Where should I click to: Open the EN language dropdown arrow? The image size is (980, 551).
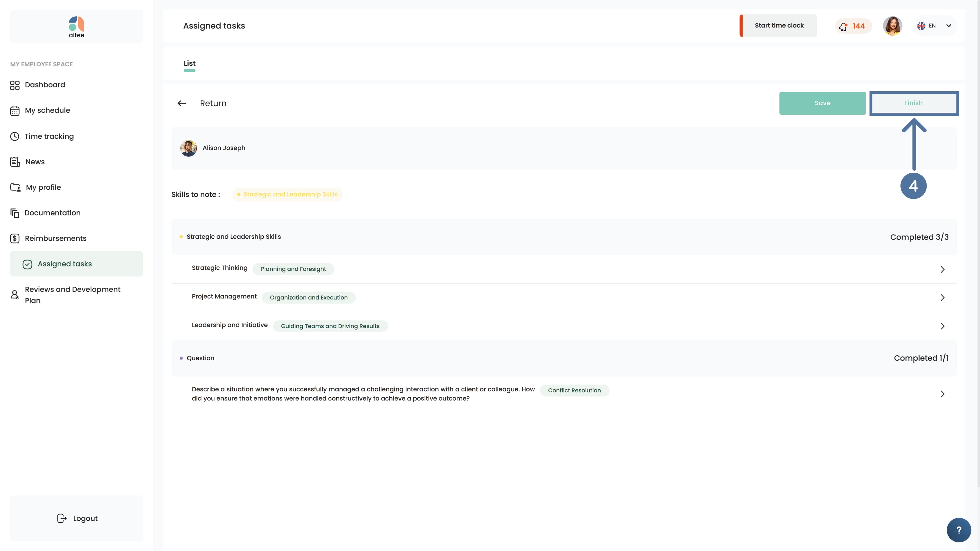(949, 26)
